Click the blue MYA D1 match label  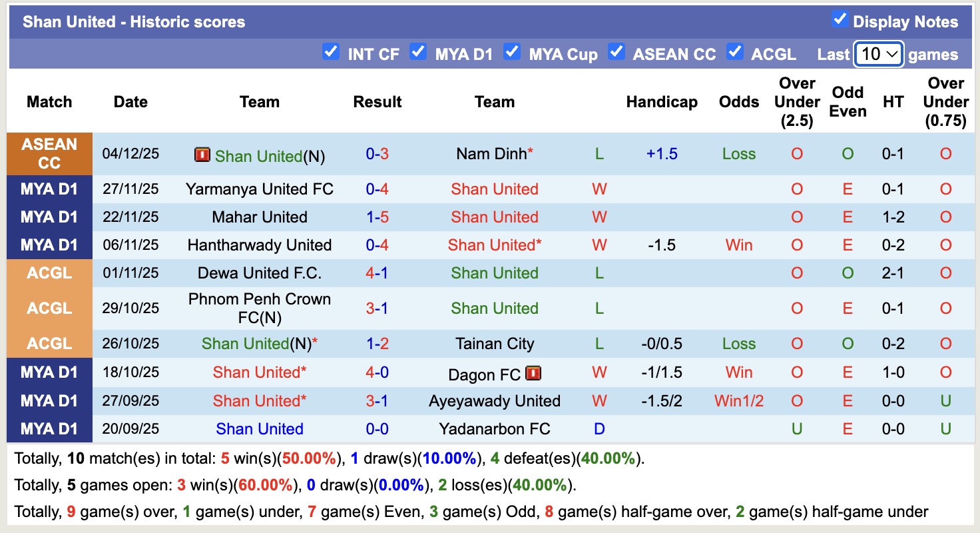pyautogui.click(x=49, y=189)
